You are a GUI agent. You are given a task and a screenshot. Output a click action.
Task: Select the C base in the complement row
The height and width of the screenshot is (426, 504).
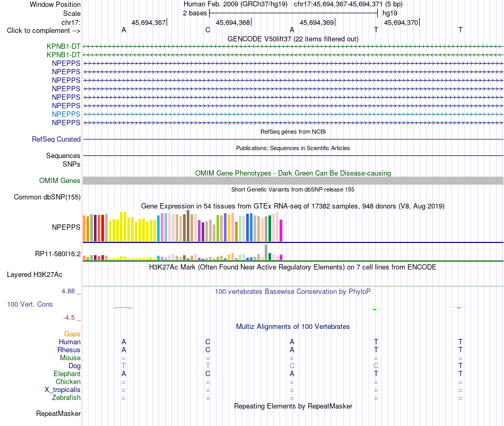pyautogui.click(x=207, y=30)
